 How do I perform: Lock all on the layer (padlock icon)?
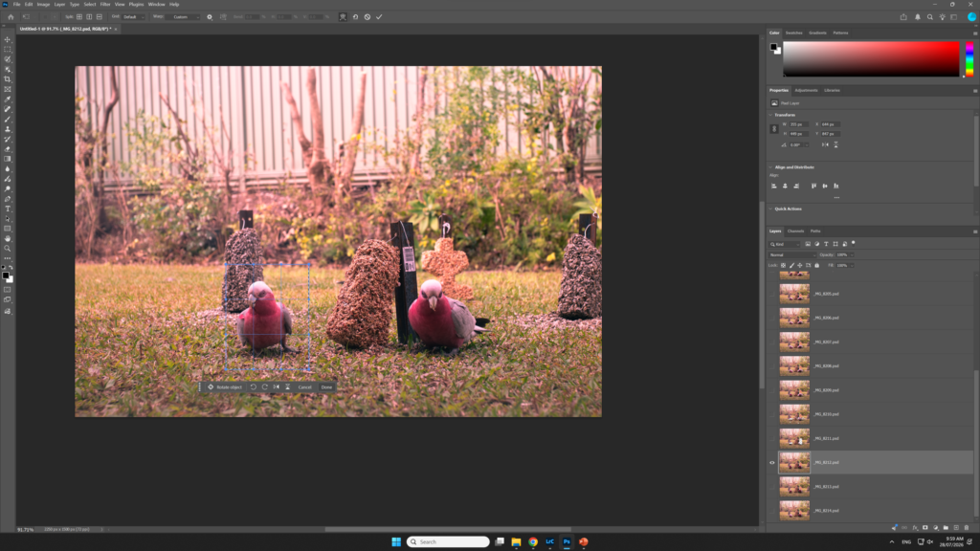pos(817,266)
